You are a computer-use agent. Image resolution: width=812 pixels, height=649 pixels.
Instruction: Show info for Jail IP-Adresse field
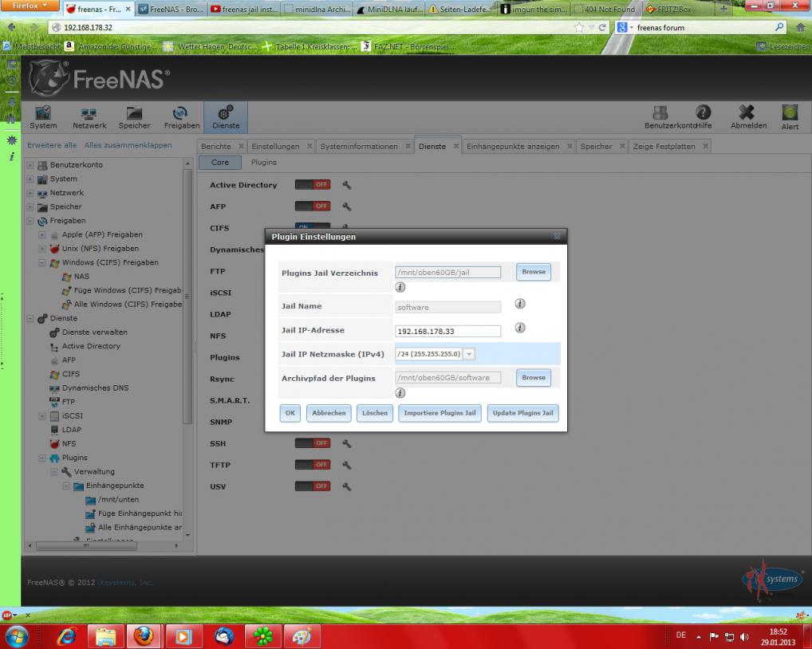coord(520,328)
